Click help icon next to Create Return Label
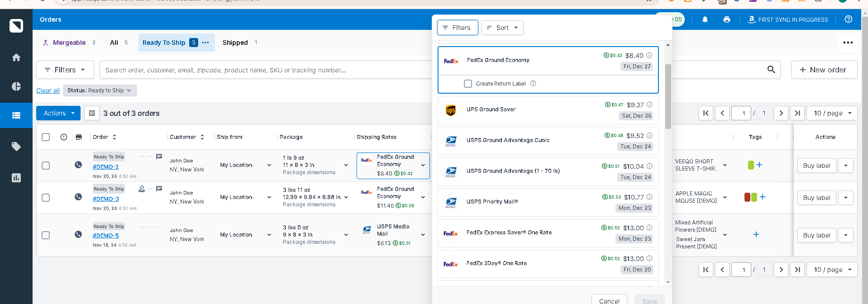The image size is (868, 304). 533,83
